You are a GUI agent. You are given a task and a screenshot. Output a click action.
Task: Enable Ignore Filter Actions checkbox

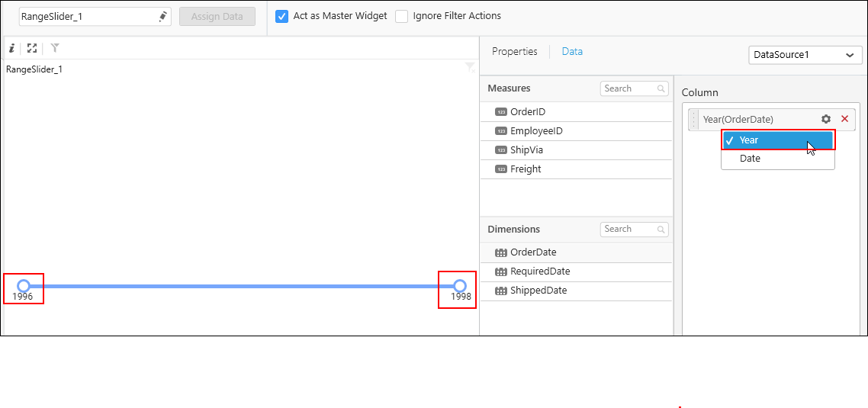pyautogui.click(x=402, y=16)
